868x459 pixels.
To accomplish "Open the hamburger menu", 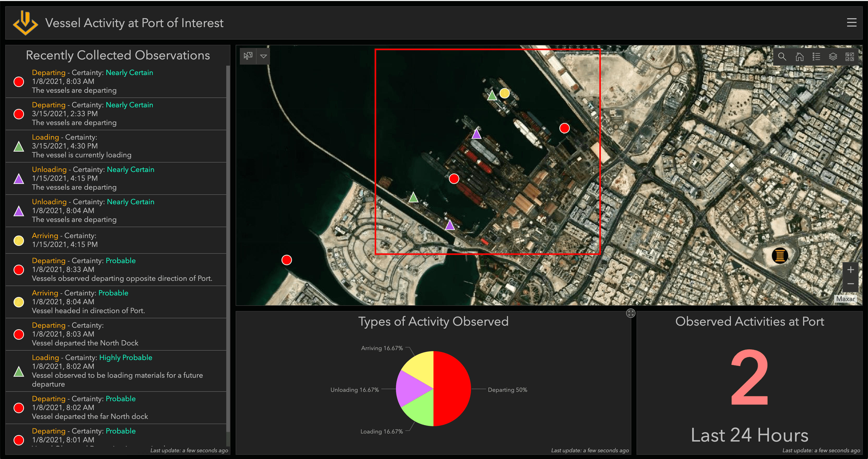I will (852, 23).
